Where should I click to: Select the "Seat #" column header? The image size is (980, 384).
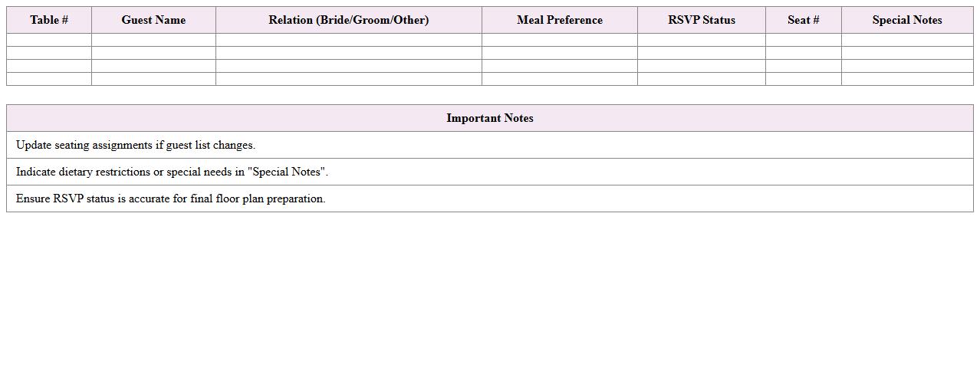point(803,20)
